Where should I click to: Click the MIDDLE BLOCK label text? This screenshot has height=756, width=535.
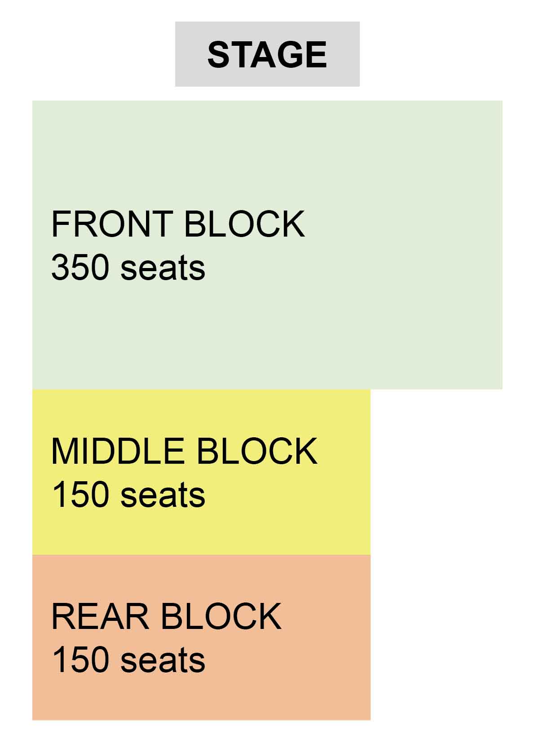(184, 451)
